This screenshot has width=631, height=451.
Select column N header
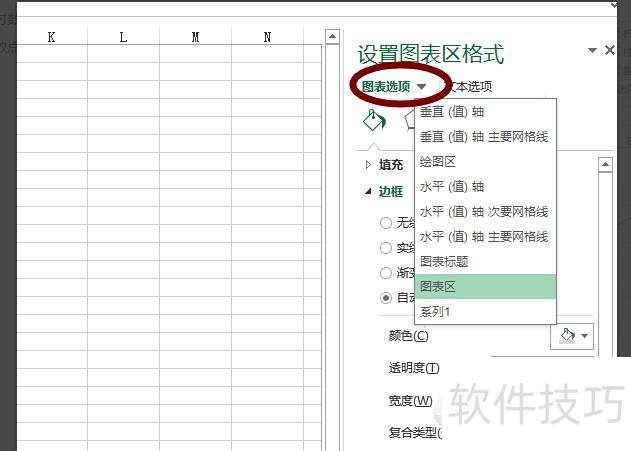pyautogui.click(x=267, y=37)
